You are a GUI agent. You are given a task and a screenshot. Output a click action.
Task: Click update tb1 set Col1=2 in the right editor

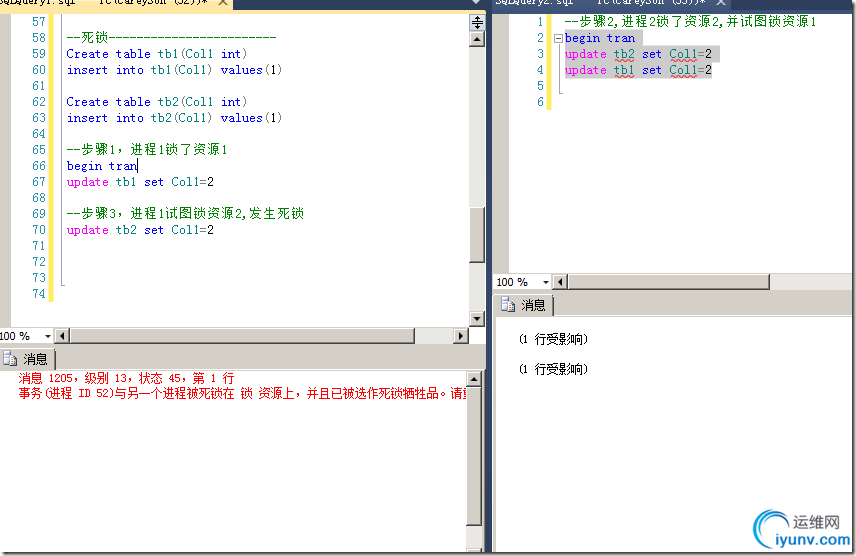click(638, 70)
